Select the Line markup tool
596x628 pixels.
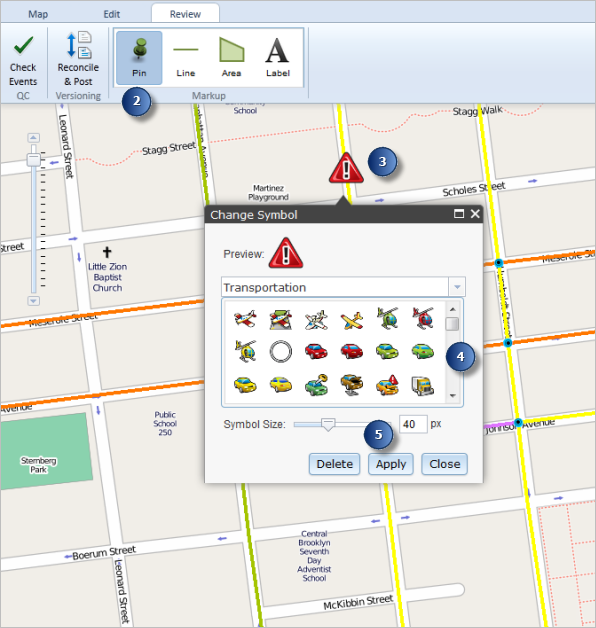coord(185,58)
